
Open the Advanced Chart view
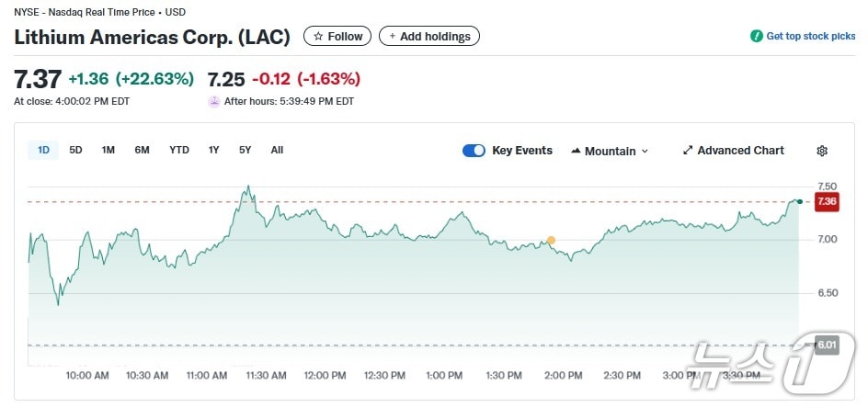pyautogui.click(x=740, y=151)
